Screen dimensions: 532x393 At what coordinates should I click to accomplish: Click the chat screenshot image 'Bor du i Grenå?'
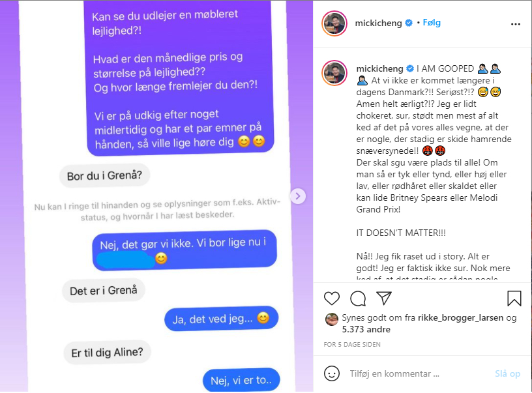[104, 176]
